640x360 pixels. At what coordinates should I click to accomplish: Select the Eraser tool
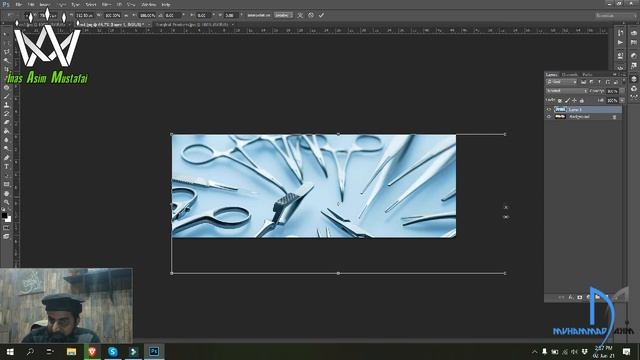(6, 122)
